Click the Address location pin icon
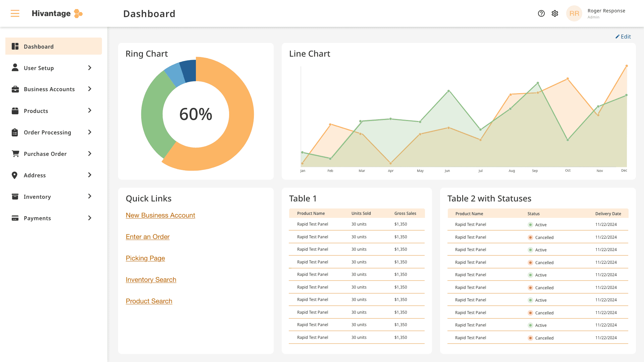644x362 pixels. [15, 175]
